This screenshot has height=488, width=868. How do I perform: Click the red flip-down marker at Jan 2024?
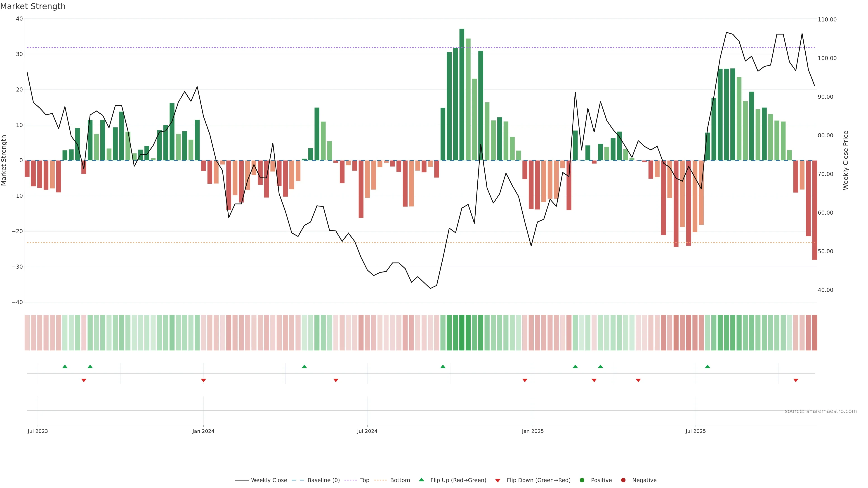click(x=203, y=380)
